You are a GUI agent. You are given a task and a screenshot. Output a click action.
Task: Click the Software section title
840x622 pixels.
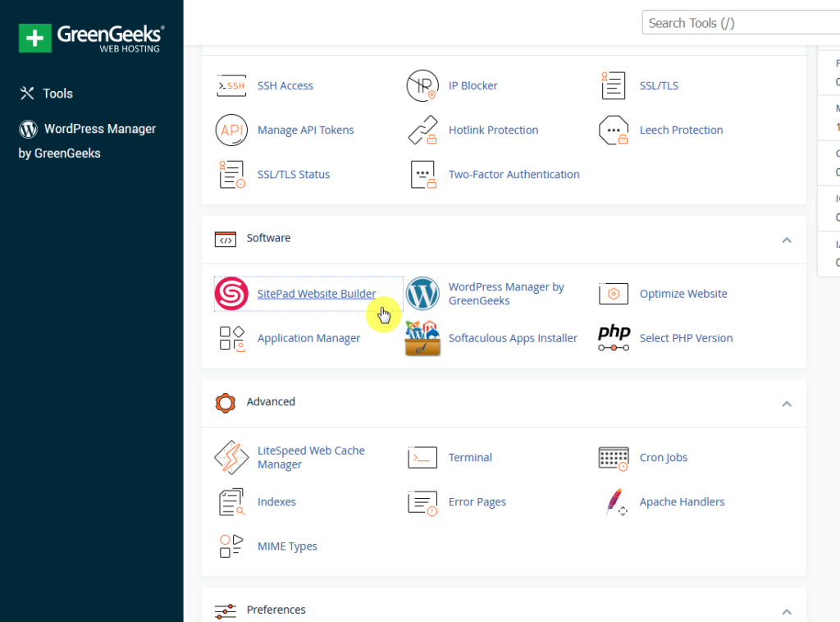pos(268,238)
